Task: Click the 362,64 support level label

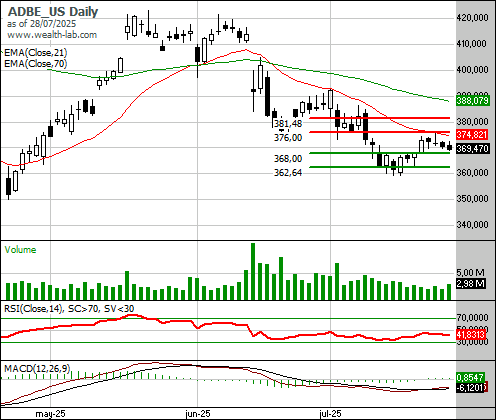Action: tap(288, 173)
